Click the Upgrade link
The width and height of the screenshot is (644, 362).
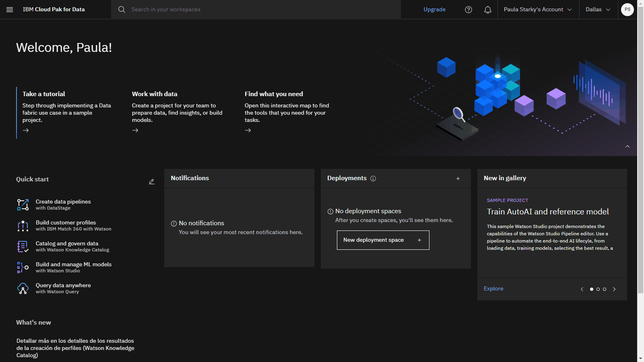434,10
